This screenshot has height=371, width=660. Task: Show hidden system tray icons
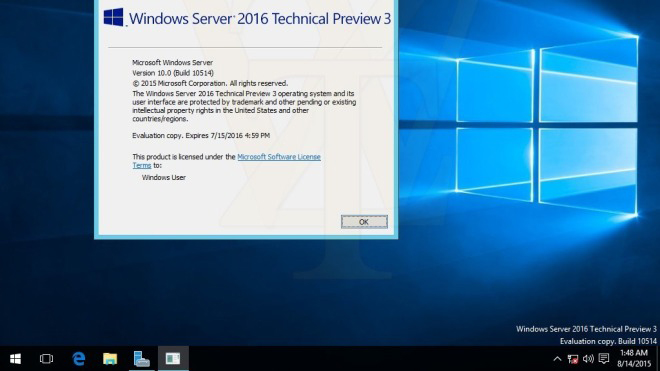pyautogui.click(x=557, y=359)
